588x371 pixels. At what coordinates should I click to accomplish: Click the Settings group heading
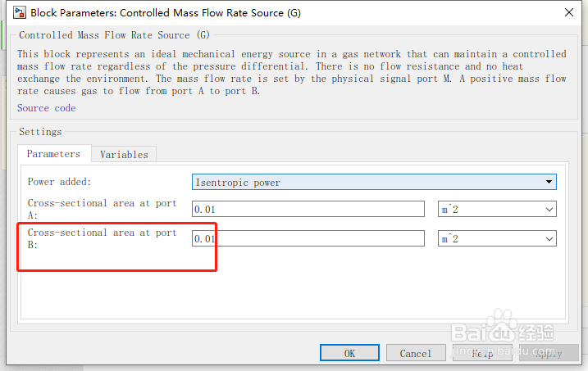40,132
